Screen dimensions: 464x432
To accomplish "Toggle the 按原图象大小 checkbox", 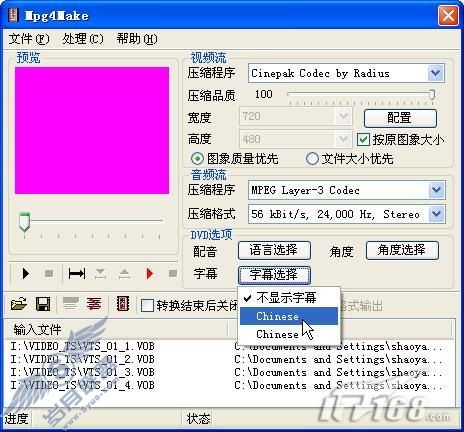I will [x=363, y=140].
